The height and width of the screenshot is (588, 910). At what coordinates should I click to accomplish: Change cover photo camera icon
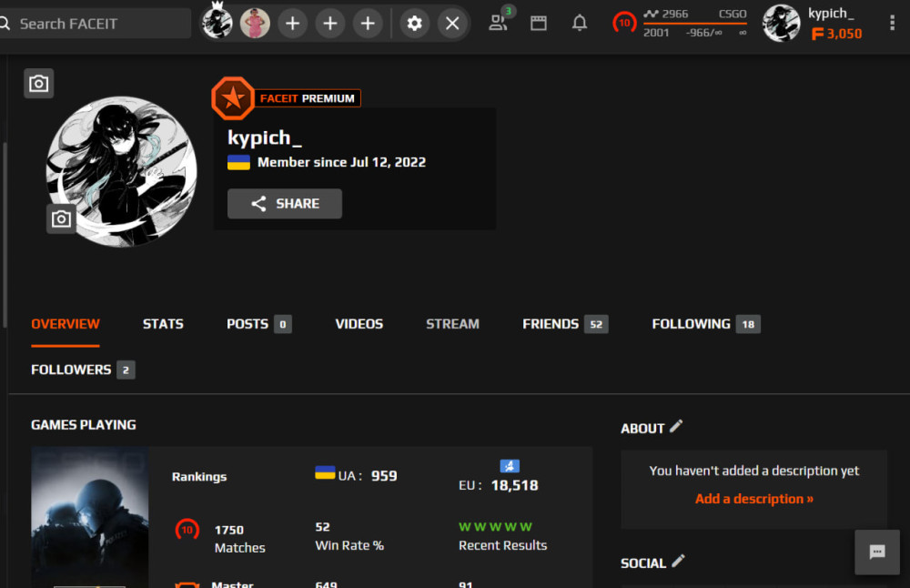39,84
